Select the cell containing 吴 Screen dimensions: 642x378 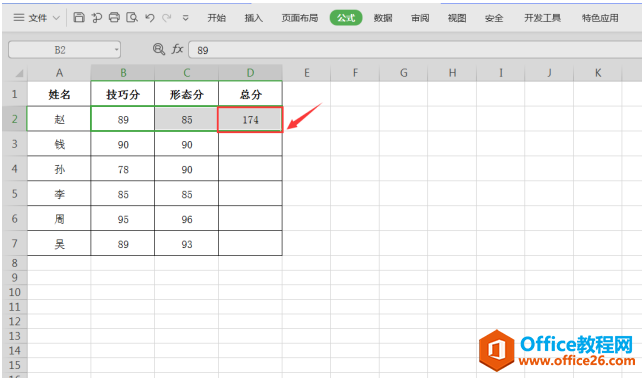point(59,244)
